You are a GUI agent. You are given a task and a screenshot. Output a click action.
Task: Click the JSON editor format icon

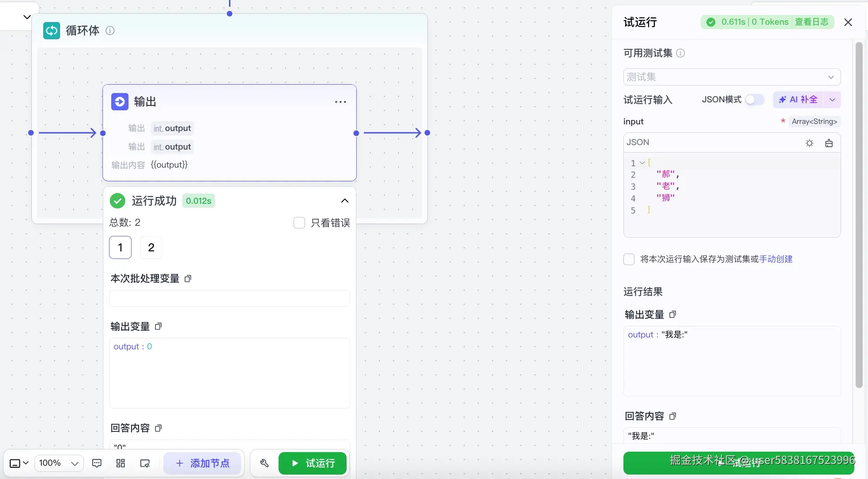pyautogui.click(x=829, y=143)
